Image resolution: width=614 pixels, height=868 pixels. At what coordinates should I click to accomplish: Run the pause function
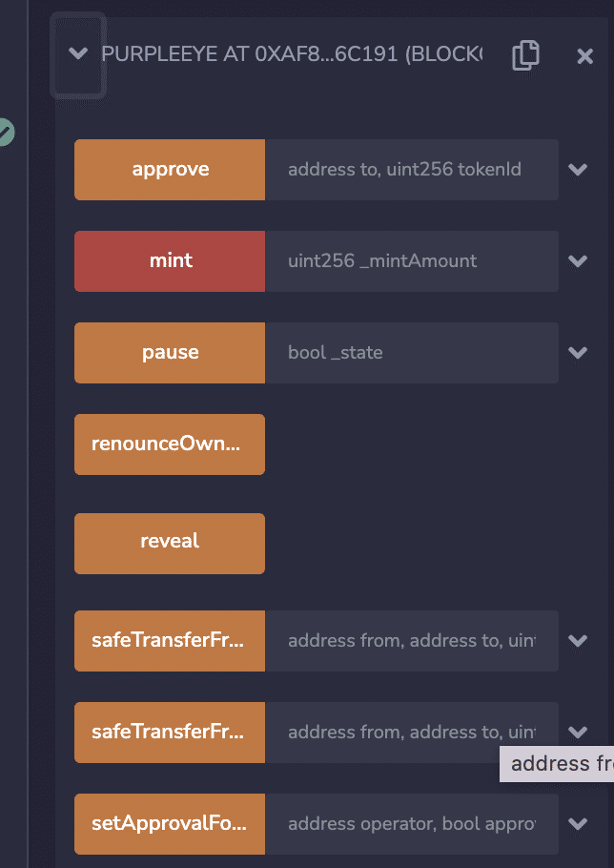pyautogui.click(x=170, y=353)
